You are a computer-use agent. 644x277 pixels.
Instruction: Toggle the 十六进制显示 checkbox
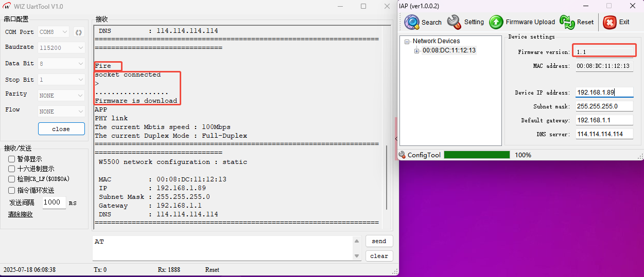tap(12, 169)
